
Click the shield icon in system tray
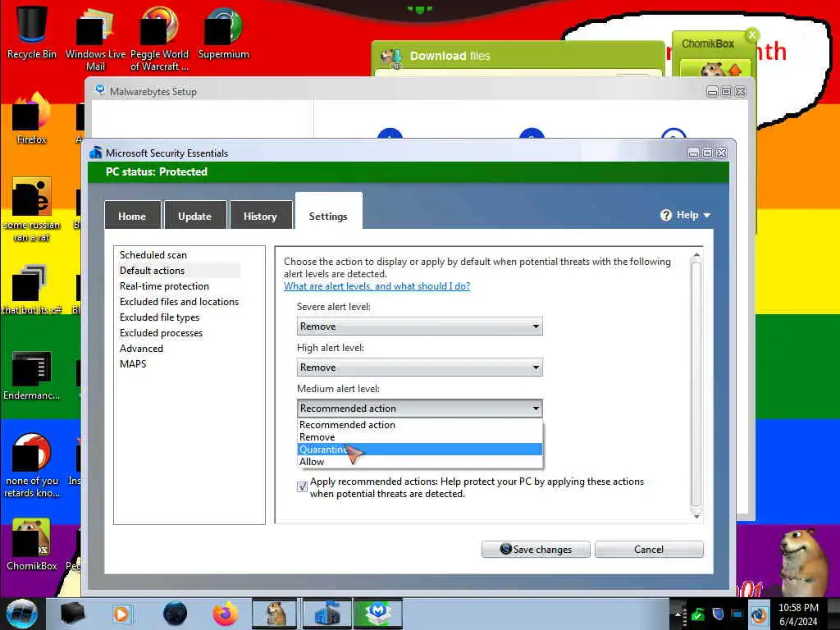coord(718,615)
